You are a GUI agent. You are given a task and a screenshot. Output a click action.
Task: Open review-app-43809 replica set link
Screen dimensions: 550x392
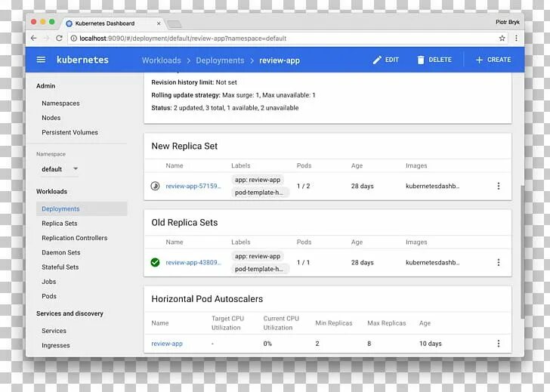tap(193, 263)
